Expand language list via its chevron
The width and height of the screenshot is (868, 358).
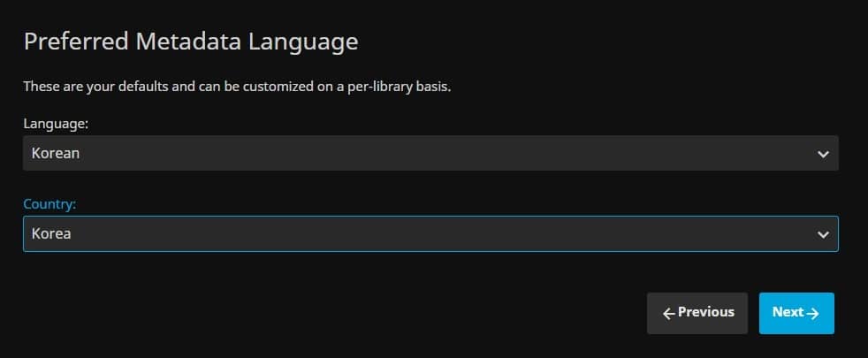pos(823,154)
